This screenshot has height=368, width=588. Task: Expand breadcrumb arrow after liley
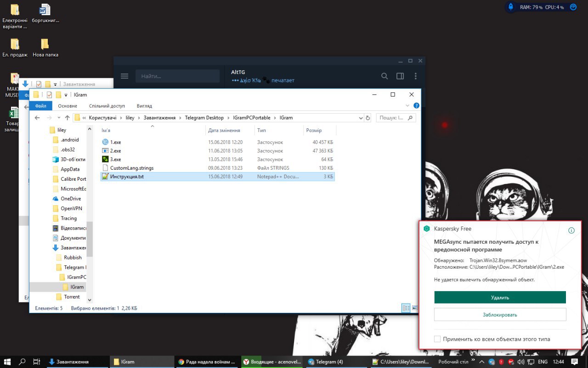tap(139, 118)
